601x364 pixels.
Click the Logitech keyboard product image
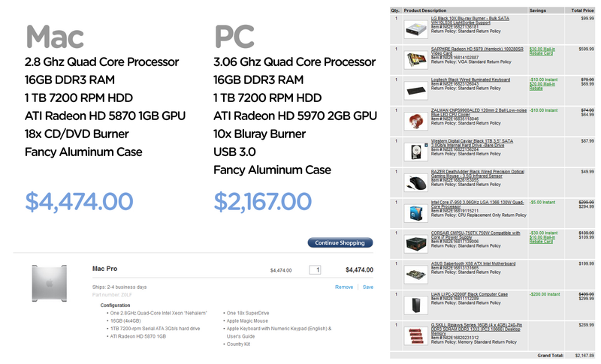point(416,91)
